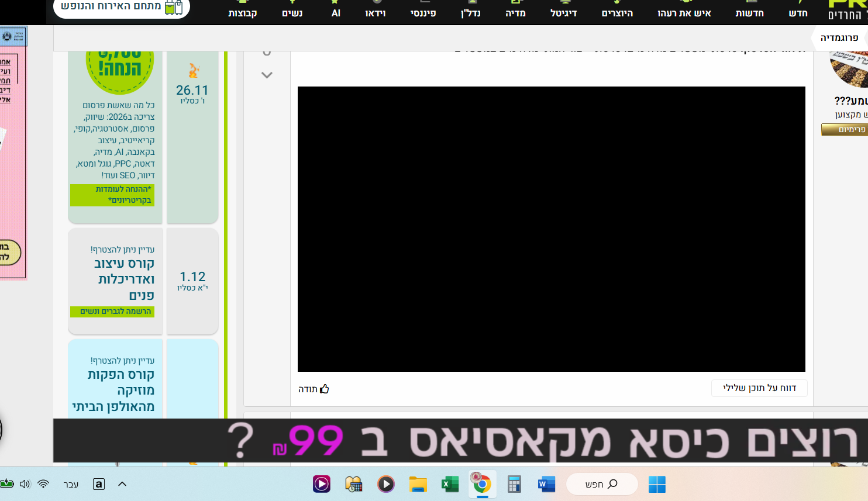Open the 'a' input method tray icon

pyautogui.click(x=99, y=484)
